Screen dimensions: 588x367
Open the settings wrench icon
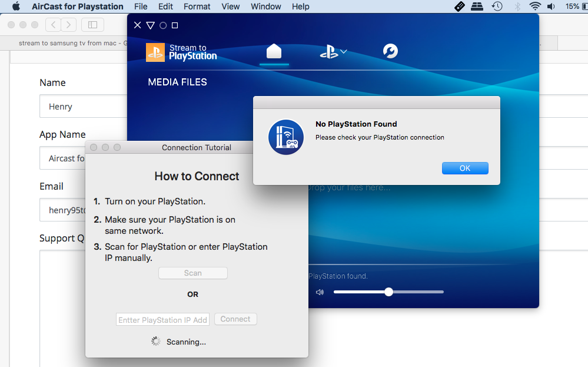(x=390, y=51)
